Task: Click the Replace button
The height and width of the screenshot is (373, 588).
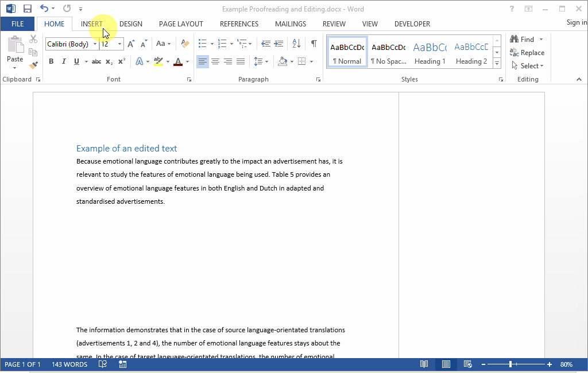Action: (527, 53)
